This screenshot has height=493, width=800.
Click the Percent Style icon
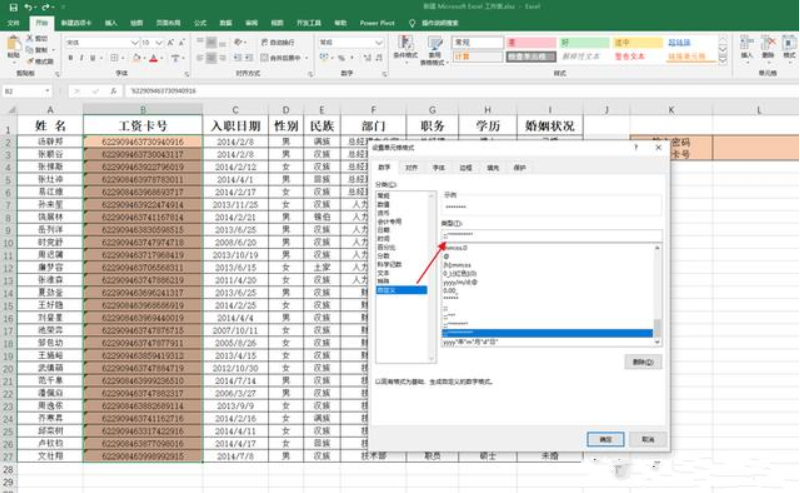click(341, 58)
